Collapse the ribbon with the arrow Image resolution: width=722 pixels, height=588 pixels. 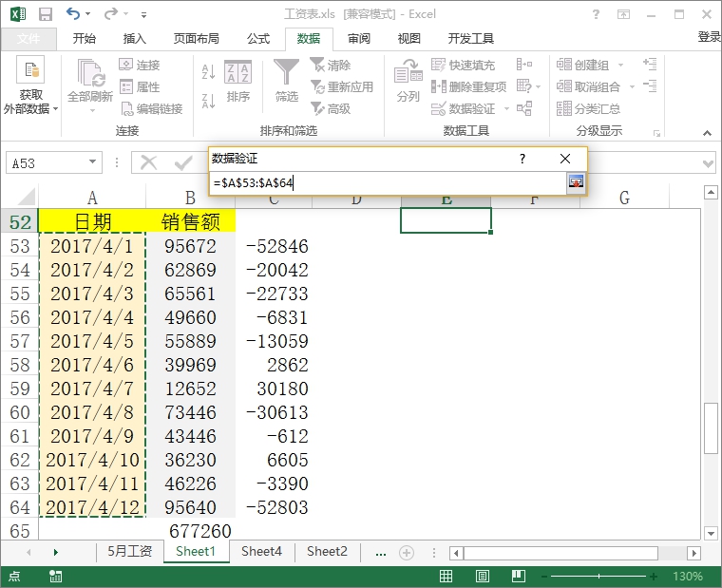coord(707,133)
